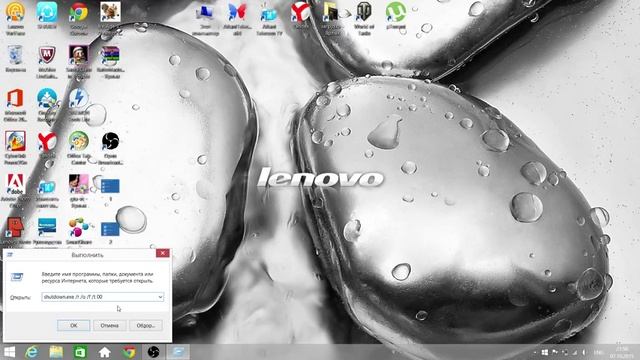Click the white house icon on taskbar
The width and height of the screenshot is (640, 360).
[x=104, y=352]
